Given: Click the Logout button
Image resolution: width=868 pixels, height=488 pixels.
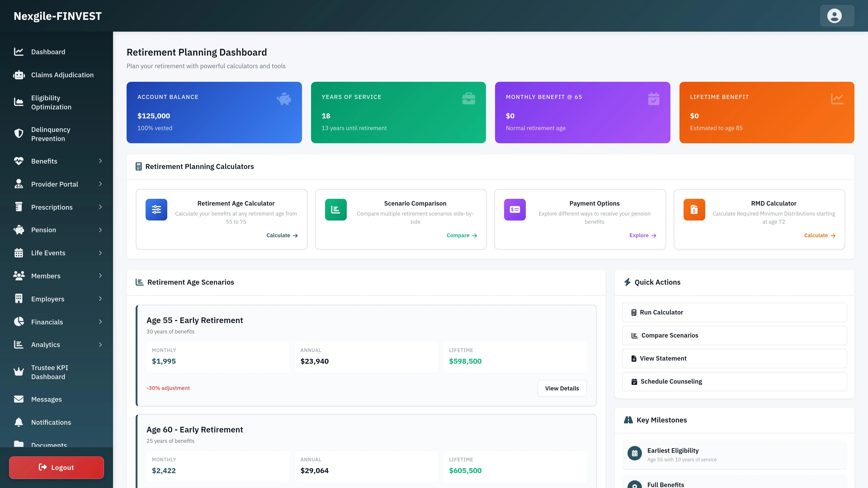Looking at the screenshot, I should (56, 467).
